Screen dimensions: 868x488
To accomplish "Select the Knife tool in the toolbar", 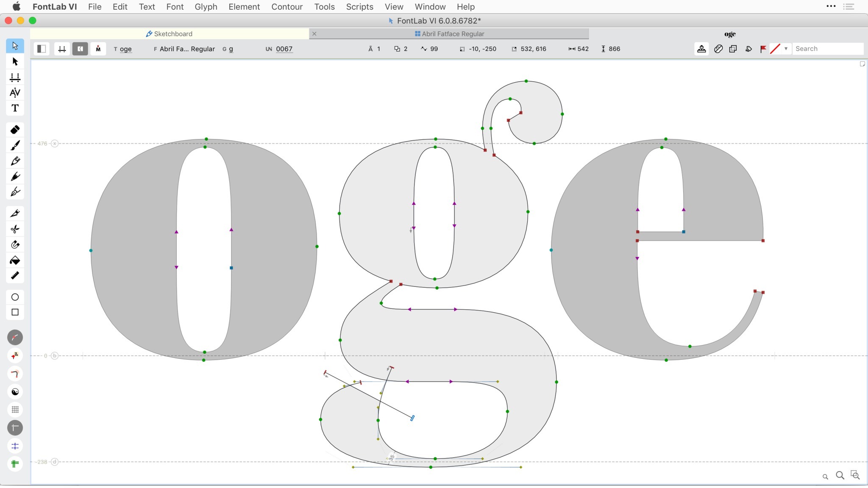I will [x=15, y=214].
